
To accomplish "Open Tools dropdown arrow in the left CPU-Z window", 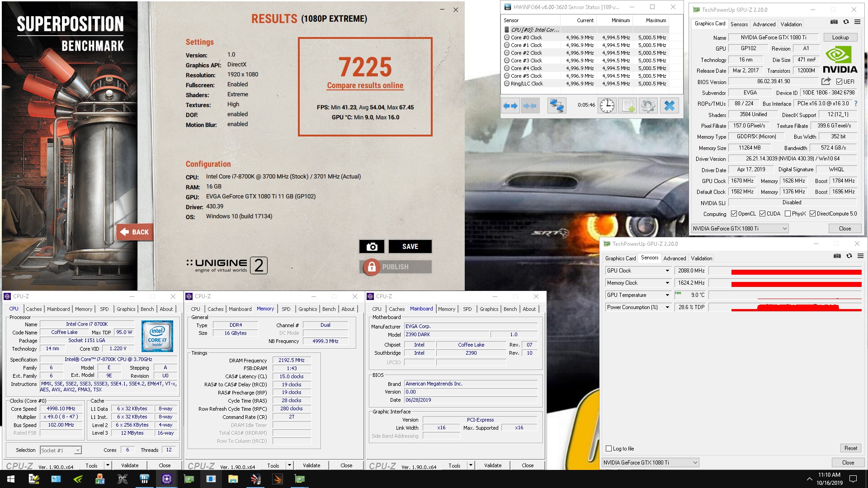I will (x=108, y=465).
